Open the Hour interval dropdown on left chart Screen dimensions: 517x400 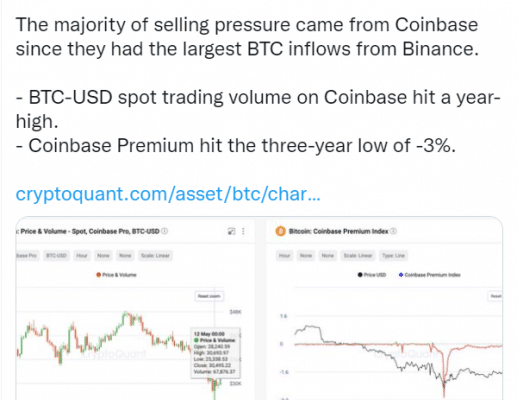tap(82, 256)
